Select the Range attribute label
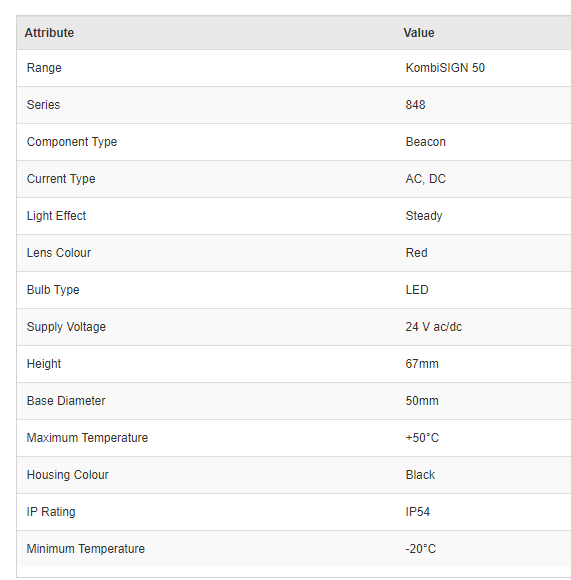 (44, 68)
